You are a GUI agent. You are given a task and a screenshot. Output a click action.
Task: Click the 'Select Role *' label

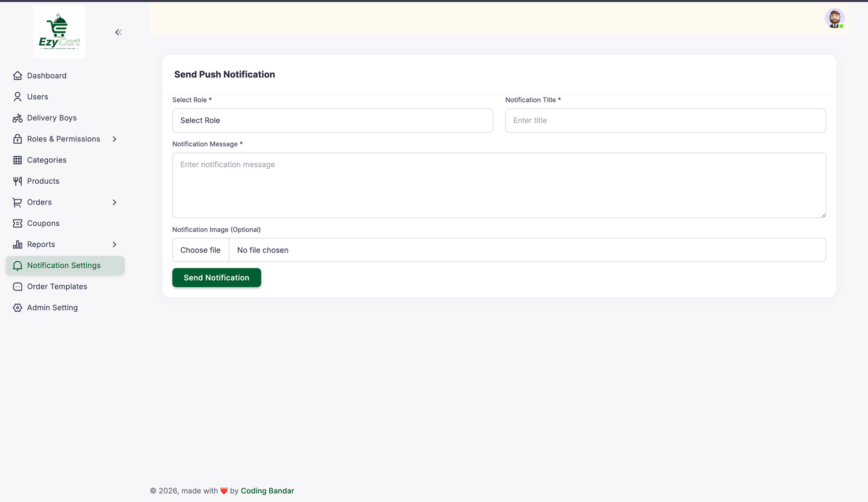point(192,100)
